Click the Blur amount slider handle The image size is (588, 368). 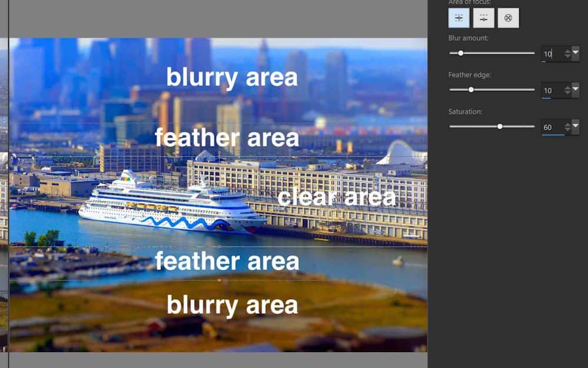pos(460,53)
